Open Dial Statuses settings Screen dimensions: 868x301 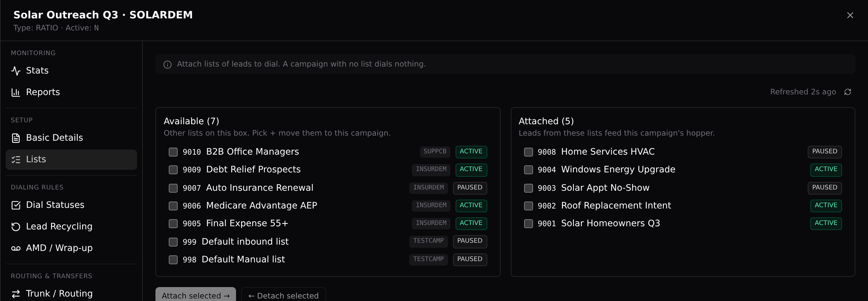click(71, 205)
